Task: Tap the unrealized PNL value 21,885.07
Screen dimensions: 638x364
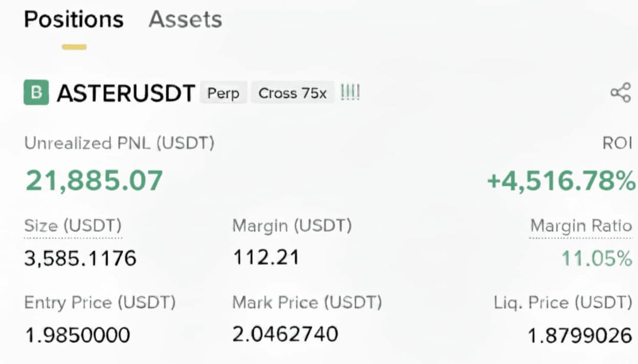Action: (x=94, y=181)
